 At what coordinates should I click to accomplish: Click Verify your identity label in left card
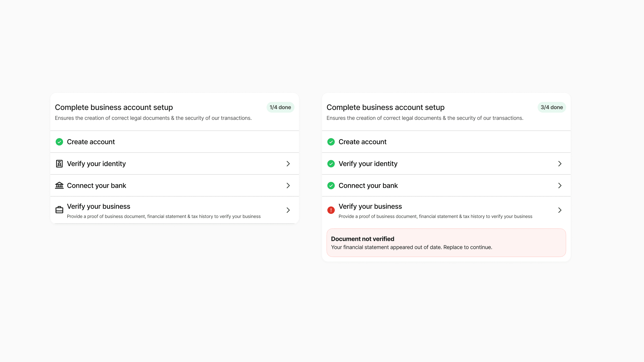pos(96,164)
